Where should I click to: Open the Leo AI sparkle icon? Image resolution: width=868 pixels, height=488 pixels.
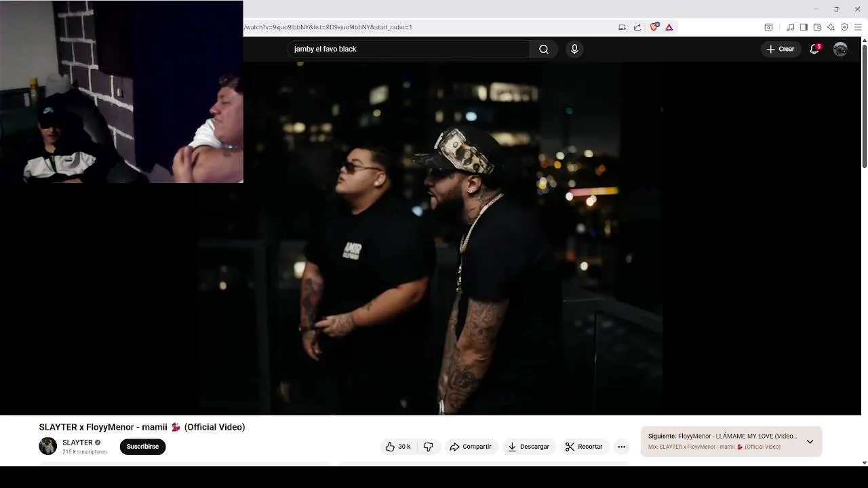click(831, 27)
